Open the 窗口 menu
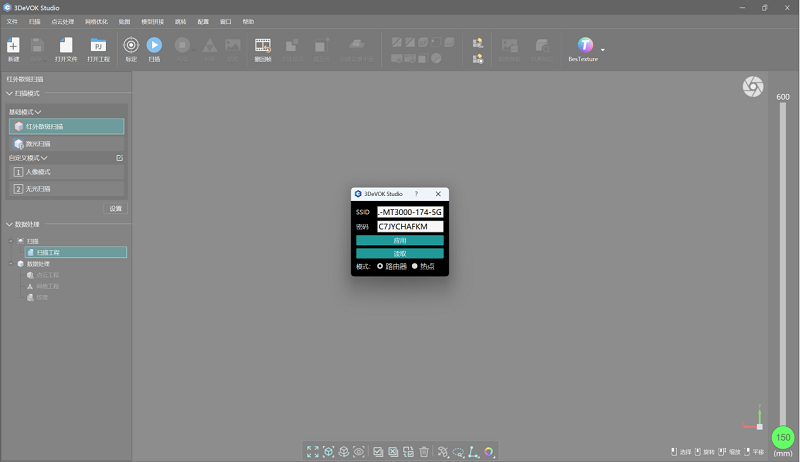The height and width of the screenshot is (462, 800). coord(226,21)
